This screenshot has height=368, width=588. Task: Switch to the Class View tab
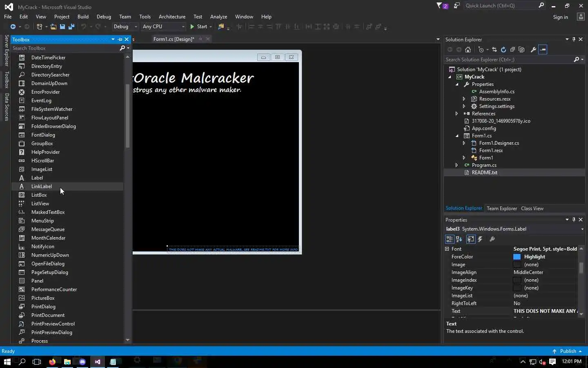pyautogui.click(x=532, y=209)
